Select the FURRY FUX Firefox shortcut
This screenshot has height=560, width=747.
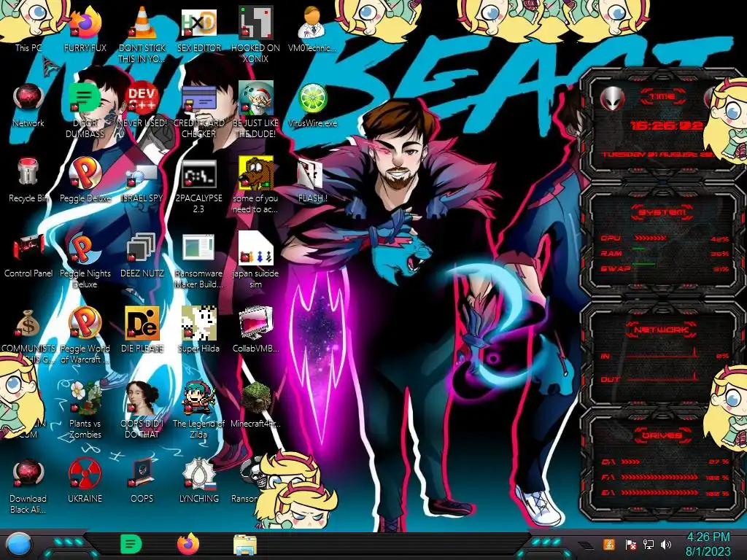point(85,28)
